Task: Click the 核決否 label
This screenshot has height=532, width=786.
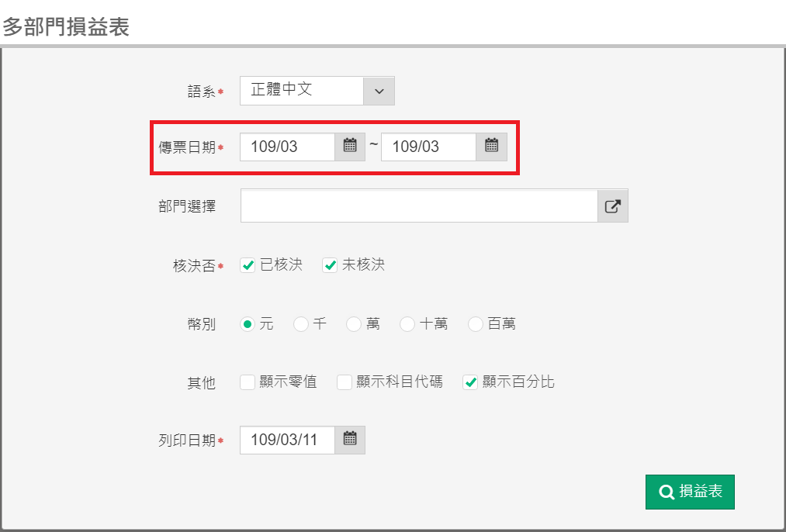Action: tap(195, 265)
